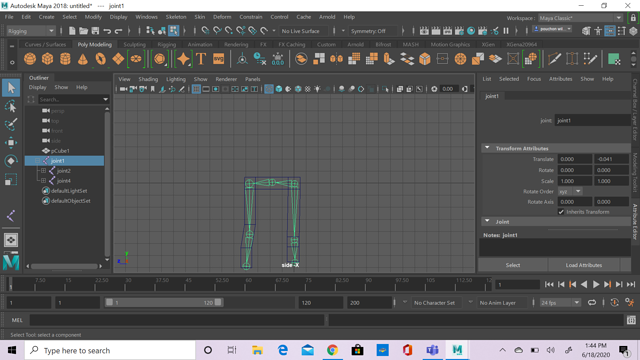This screenshot has width=640, height=360.
Task: Open the Skeleton menu
Action: (x=176, y=17)
